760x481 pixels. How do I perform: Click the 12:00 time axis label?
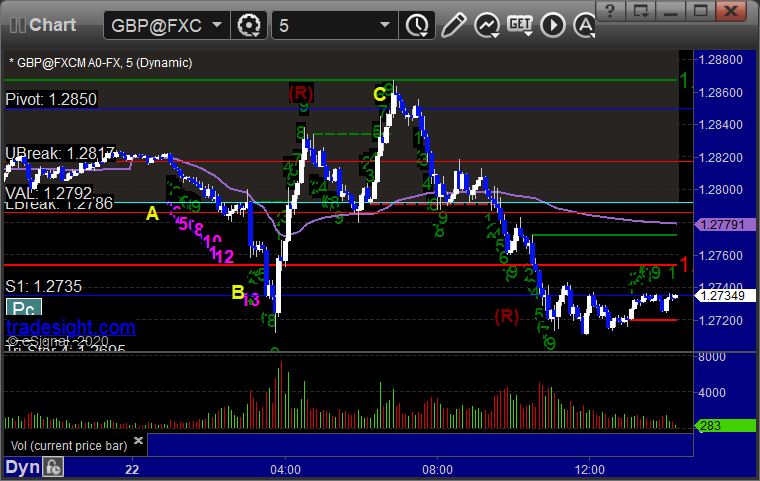coord(589,470)
